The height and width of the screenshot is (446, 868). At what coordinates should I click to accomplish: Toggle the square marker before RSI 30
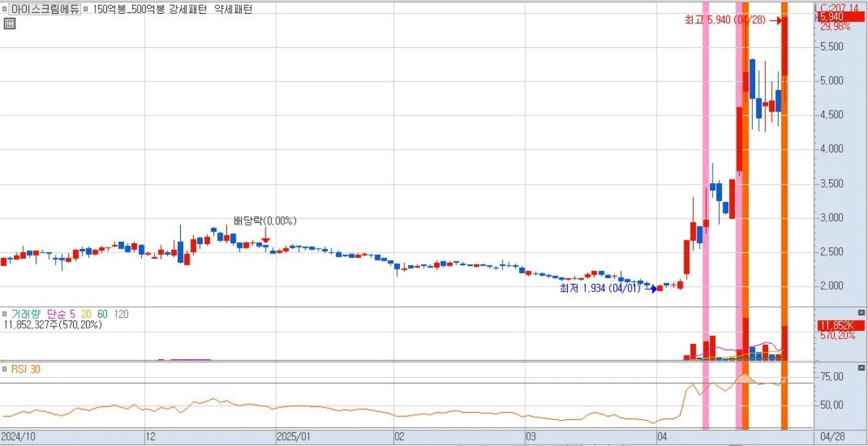point(5,369)
